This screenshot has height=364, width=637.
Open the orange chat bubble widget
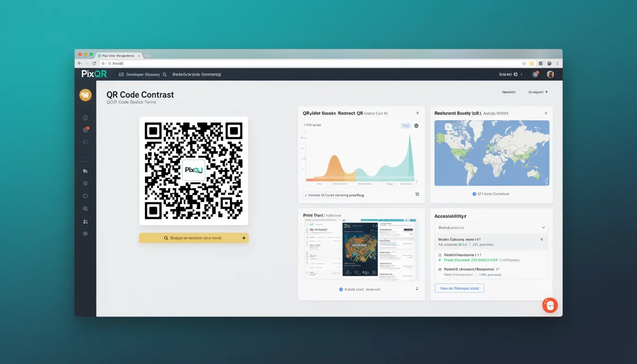click(550, 305)
